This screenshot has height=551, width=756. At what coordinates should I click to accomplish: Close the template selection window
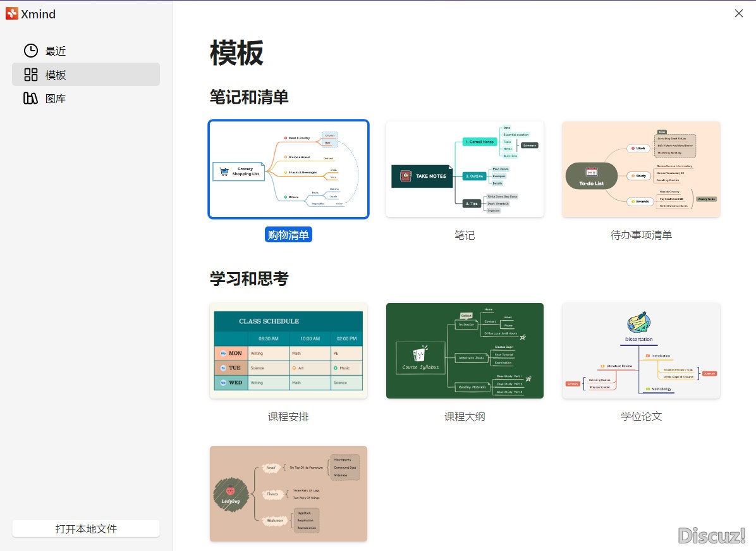tap(738, 13)
